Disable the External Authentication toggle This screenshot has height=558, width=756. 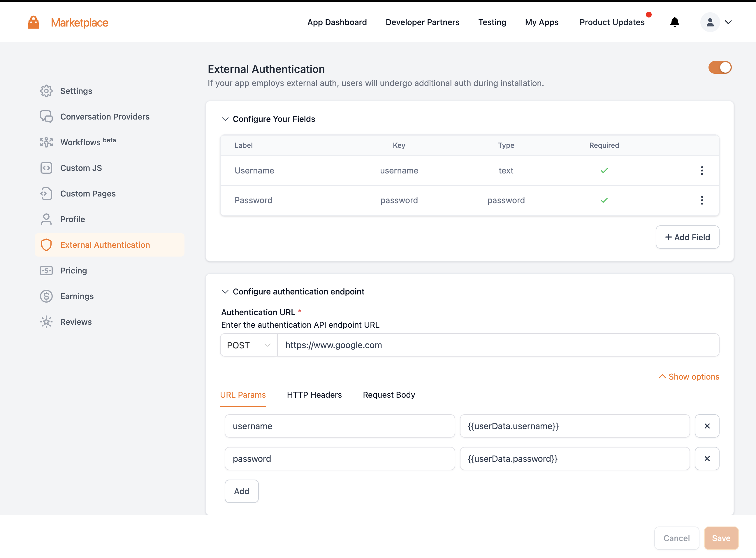coord(720,68)
